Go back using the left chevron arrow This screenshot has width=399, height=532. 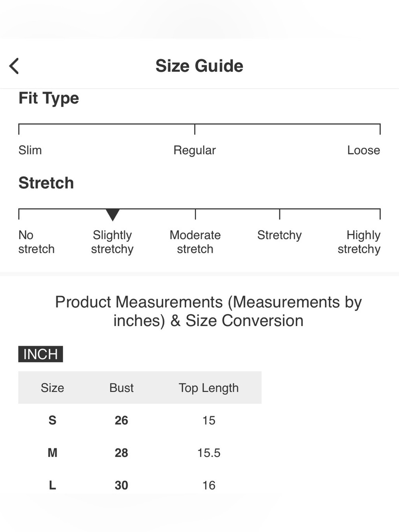[14, 66]
